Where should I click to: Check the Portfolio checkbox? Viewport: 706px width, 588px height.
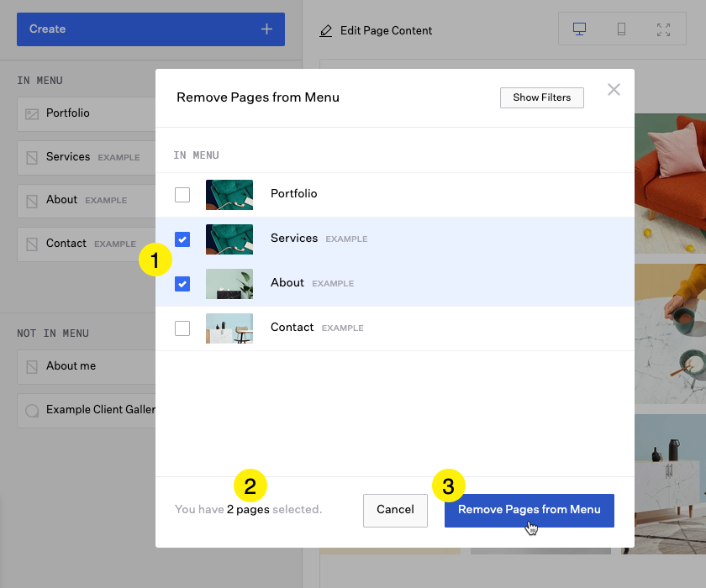click(182, 194)
